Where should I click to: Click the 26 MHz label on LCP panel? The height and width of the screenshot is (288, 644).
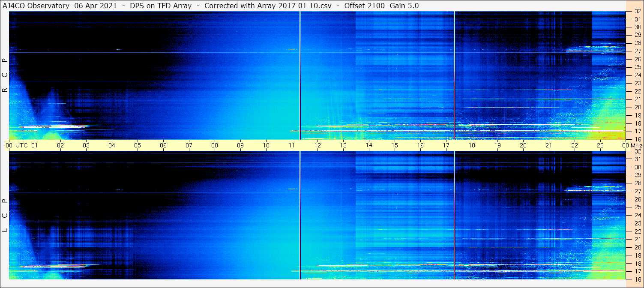coord(638,199)
